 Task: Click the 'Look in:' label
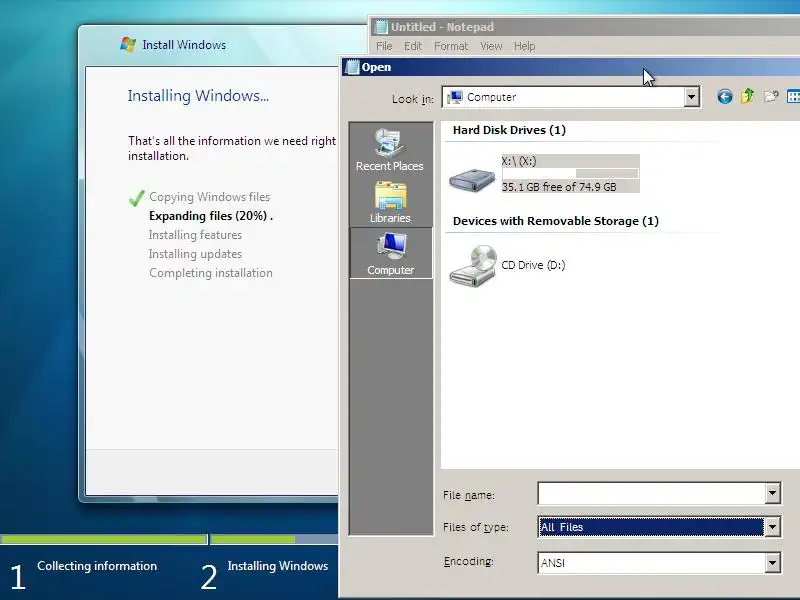point(413,99)
